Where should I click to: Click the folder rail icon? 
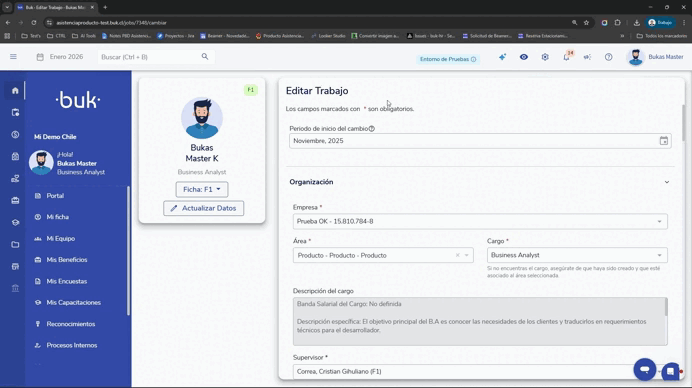tap(15, 245)
